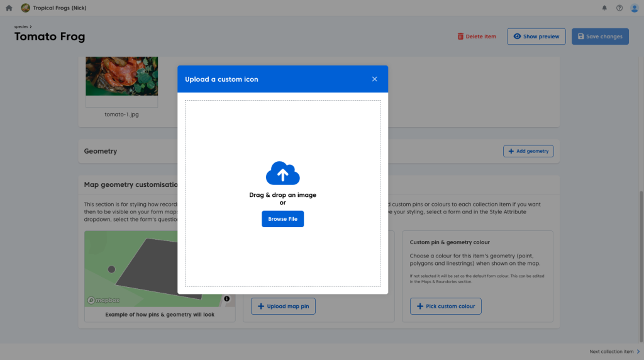
Task: Click the map info icon
Action: [227, 298]
